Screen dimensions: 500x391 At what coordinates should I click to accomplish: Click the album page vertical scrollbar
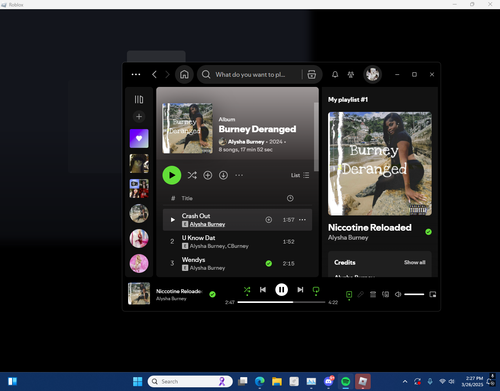point(316,137)
